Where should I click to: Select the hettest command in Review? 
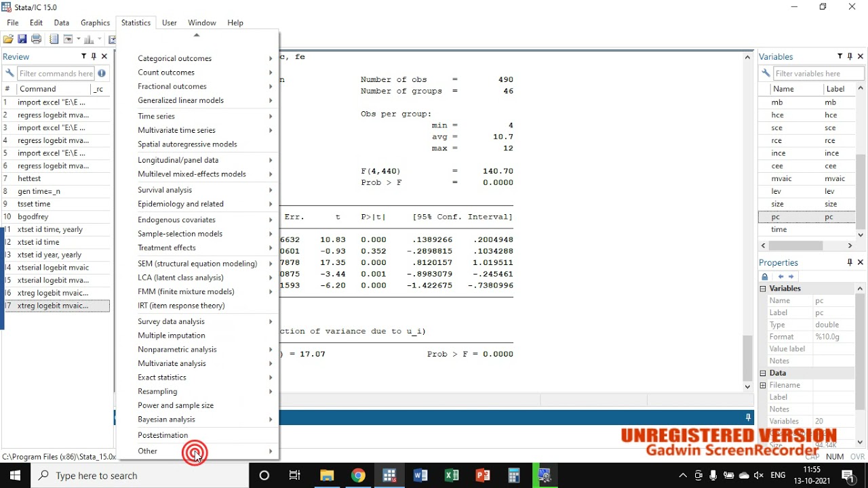[56, 178]
